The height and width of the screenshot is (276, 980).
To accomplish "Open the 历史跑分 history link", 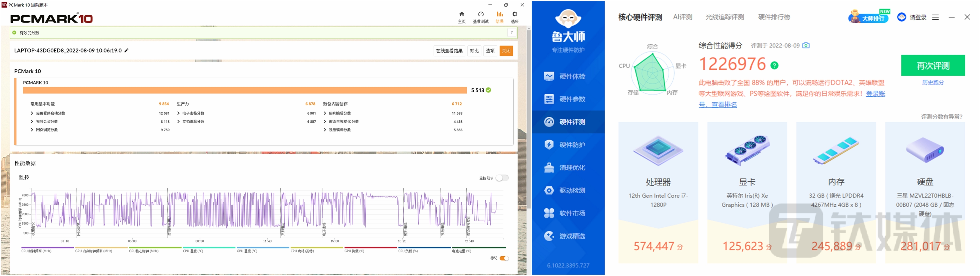I will click(x=933, y=83).
